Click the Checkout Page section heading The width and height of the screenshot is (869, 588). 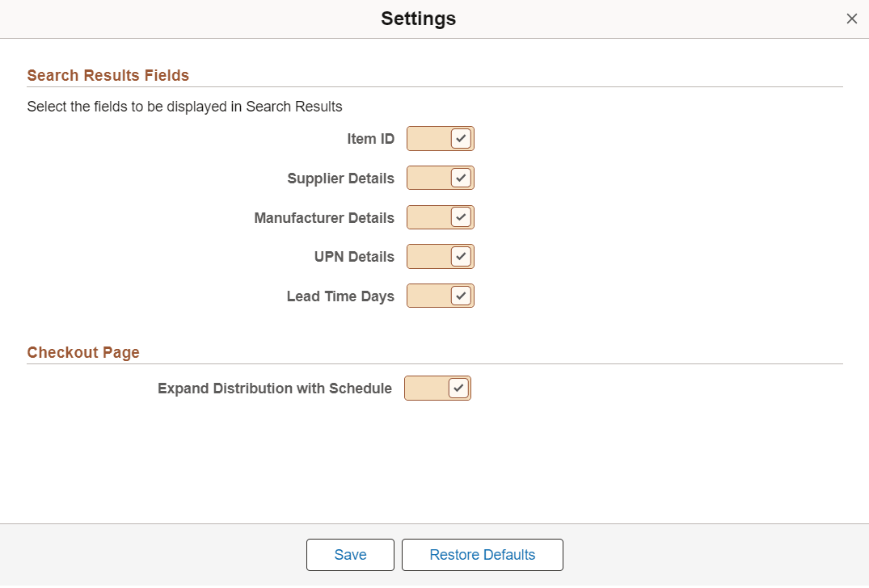coord(83,352)
